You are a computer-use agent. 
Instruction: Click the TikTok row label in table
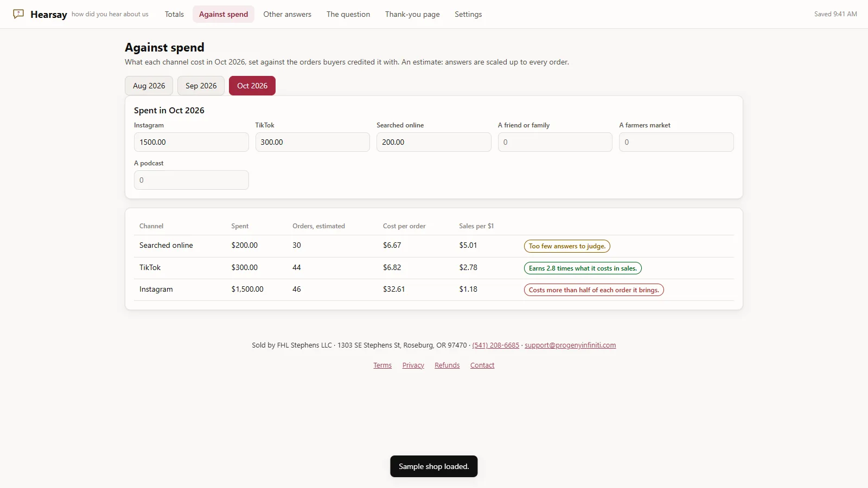[150, 268]
